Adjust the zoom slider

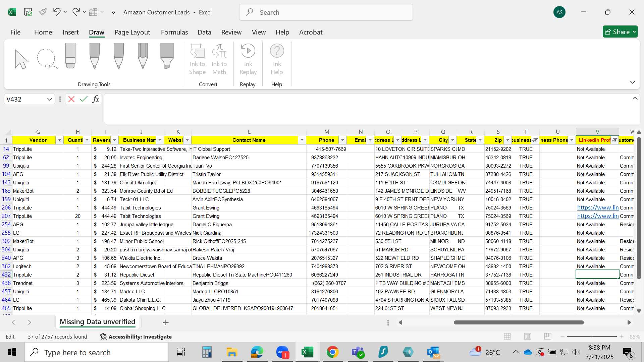coord(592,336)
